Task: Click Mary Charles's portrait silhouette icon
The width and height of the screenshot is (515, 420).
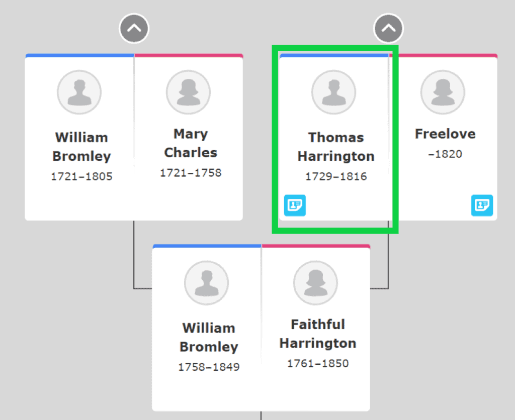Action: click(188, 92)
